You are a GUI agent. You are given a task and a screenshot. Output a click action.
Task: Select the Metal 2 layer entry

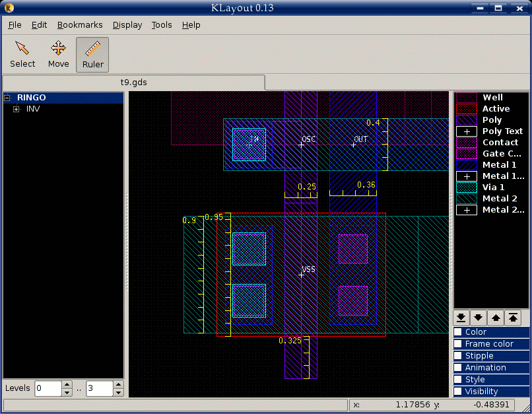coord(500,199)
